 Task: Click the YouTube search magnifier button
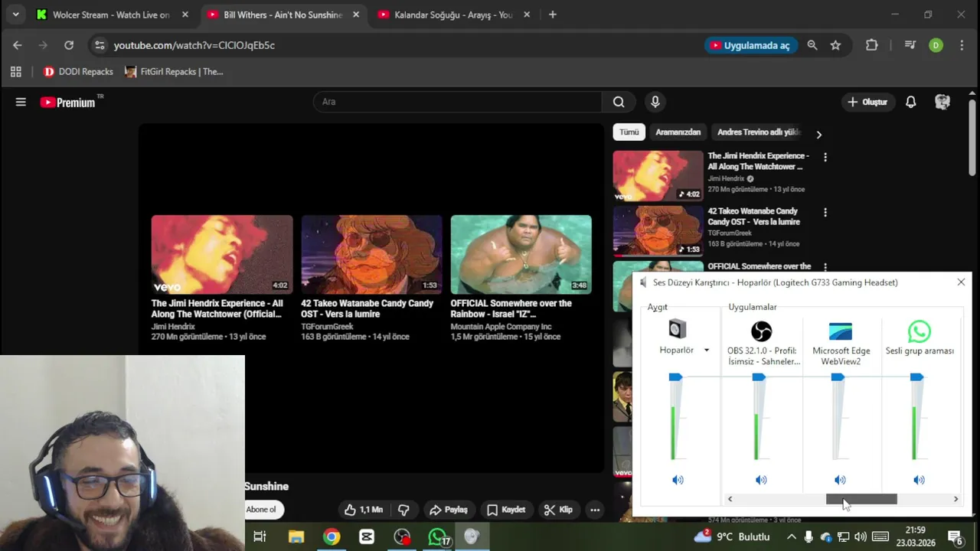click(619, 102)
